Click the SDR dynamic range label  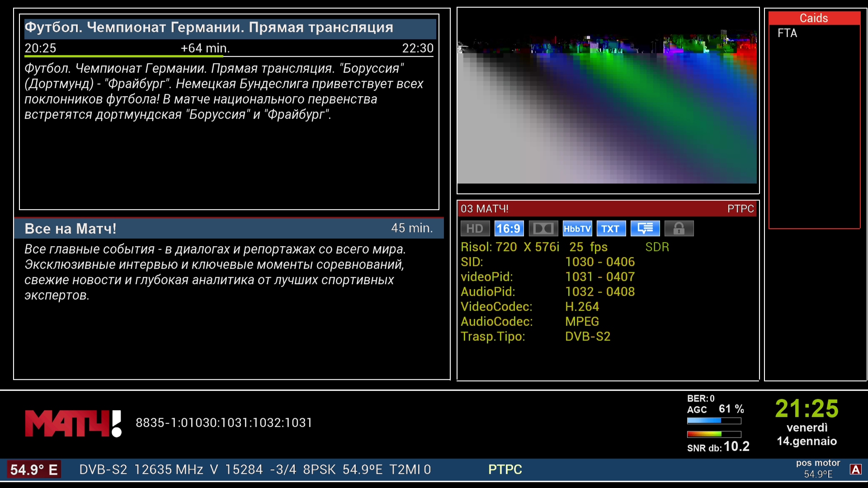[x=657, y=247]
